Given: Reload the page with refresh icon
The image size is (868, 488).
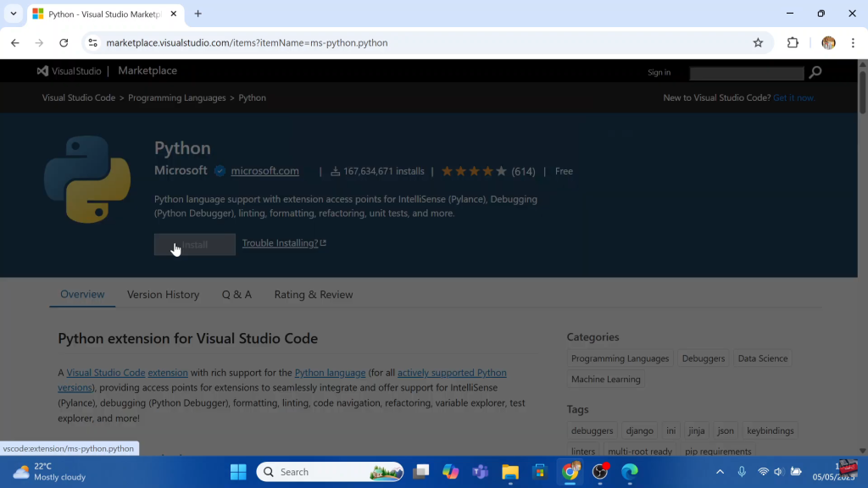Looking at the screenshot, I should click(x=64, y=42).
